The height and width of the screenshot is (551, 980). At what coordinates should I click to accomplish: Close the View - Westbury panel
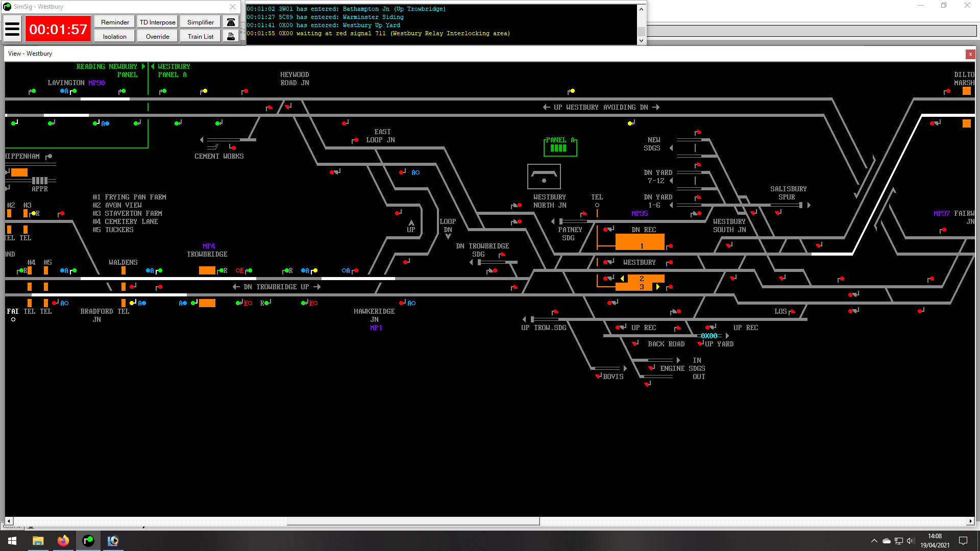970,54
